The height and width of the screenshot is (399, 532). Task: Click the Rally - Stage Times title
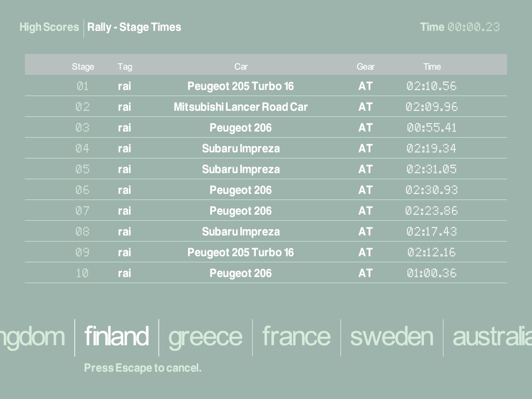[x=134, y=27]
